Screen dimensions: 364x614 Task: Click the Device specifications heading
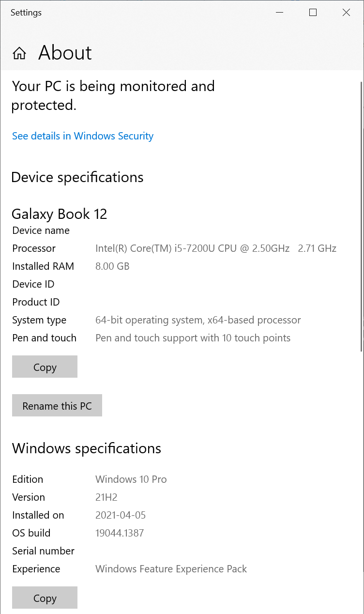click(77, 177)
